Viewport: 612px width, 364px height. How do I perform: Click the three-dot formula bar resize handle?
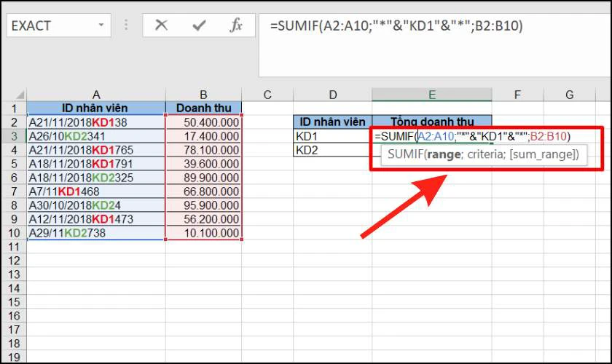click(126, 25)
